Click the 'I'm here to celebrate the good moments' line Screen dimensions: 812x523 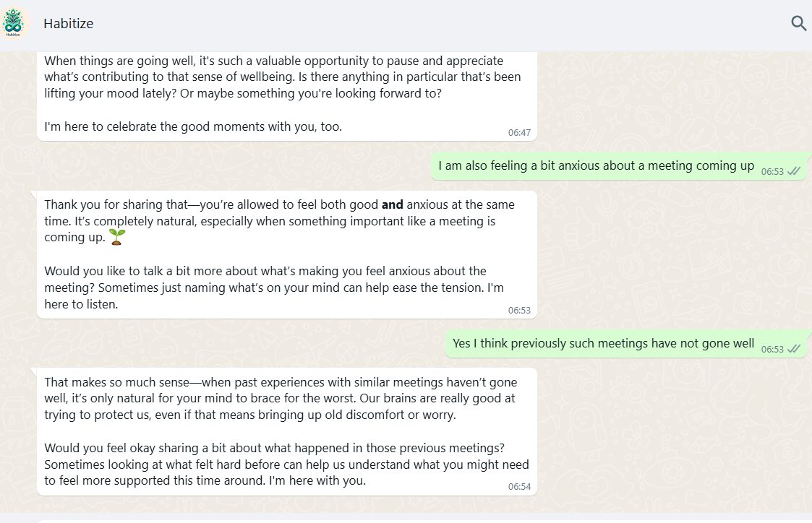point(193,127)
